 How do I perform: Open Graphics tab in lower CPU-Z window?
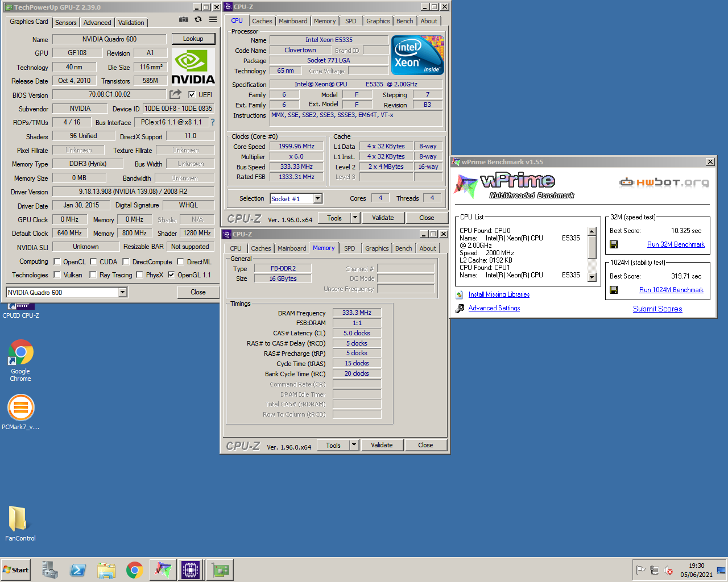[x=377, y=248]
